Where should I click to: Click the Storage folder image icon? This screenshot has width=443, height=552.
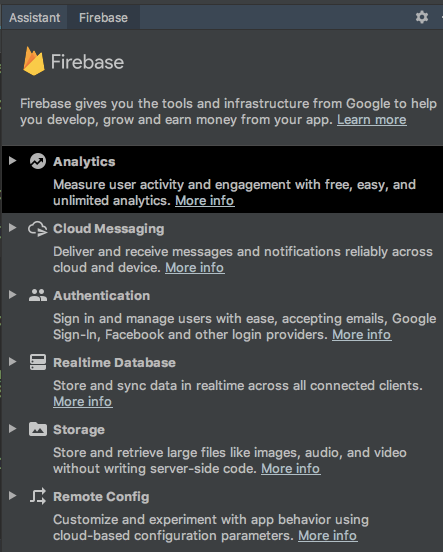click(38, 429)
